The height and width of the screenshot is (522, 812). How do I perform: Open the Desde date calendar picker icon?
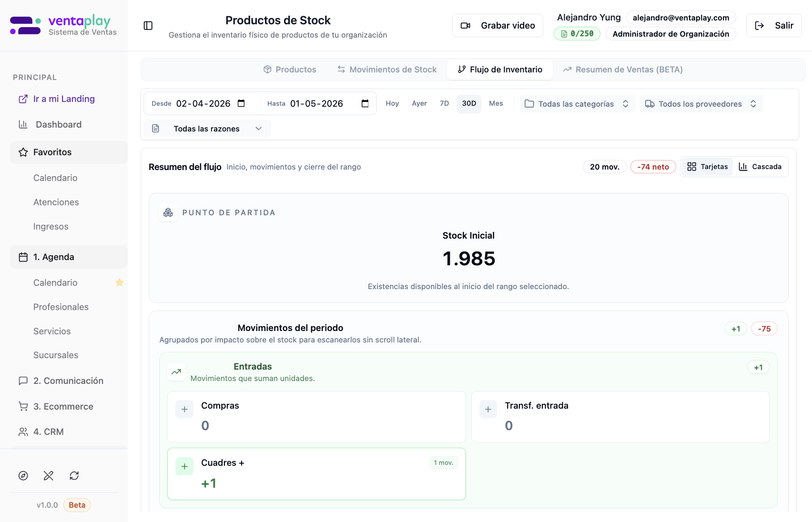pos(241,103)
